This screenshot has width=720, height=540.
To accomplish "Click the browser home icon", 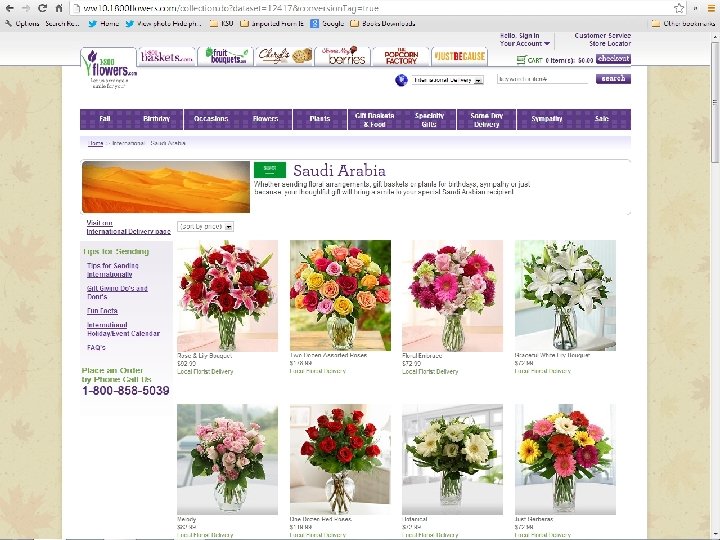I will click(59, 8).
